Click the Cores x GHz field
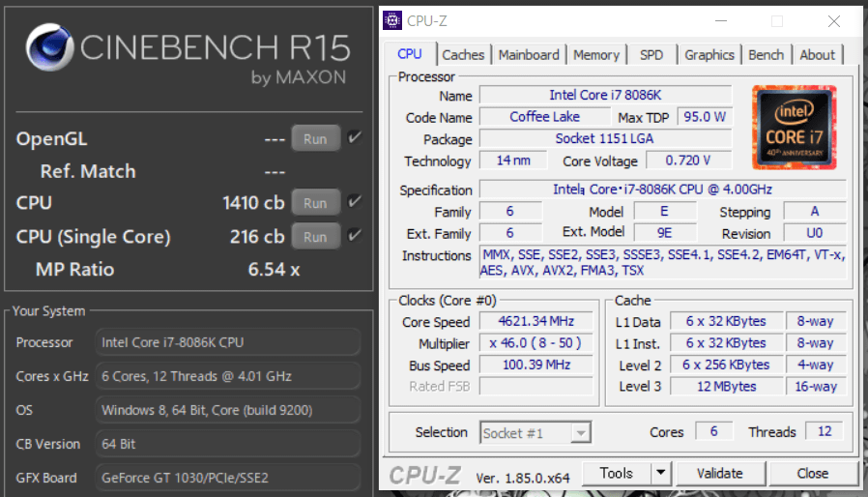This screenshot has height=497, width=868. (x=228, y=376)
